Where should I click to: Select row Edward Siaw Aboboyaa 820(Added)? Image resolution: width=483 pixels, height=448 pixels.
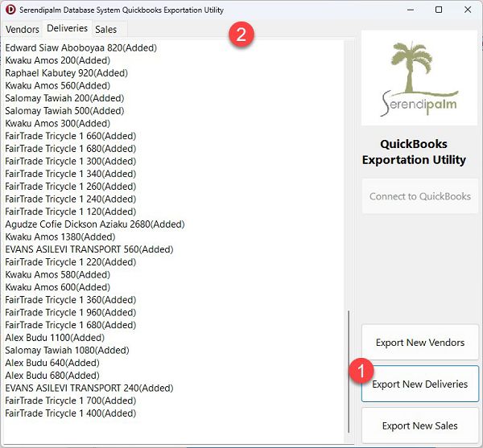81,47
